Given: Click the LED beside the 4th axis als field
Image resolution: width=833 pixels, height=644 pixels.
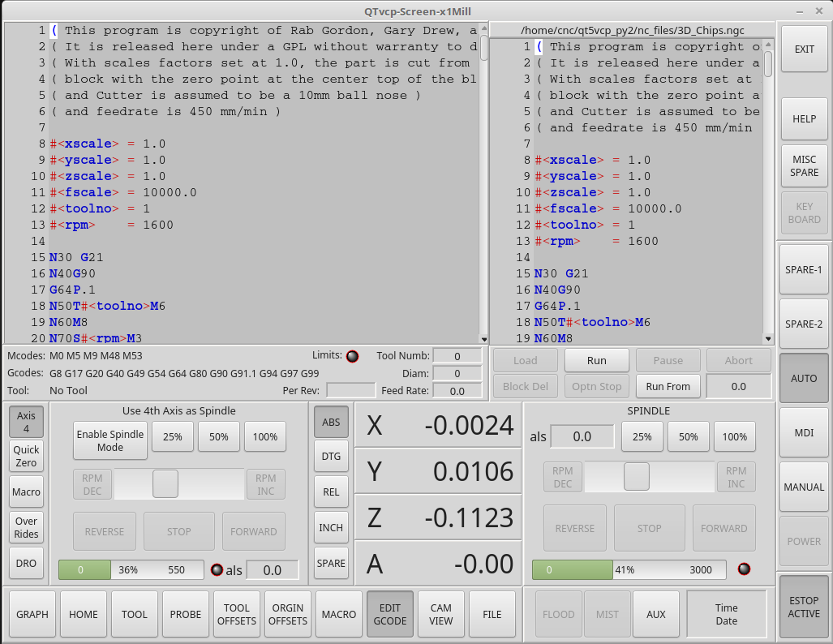Looking at the screenshot, I should [x=217, y=570].
